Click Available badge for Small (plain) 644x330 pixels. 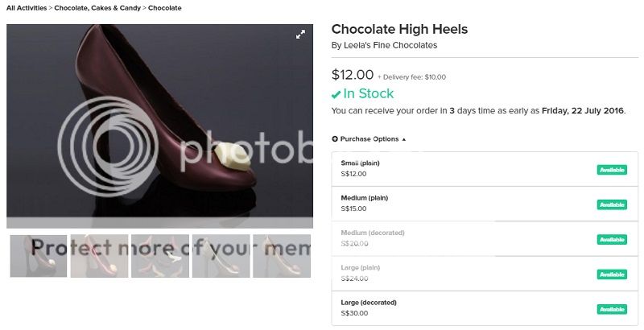click(612, 170)
